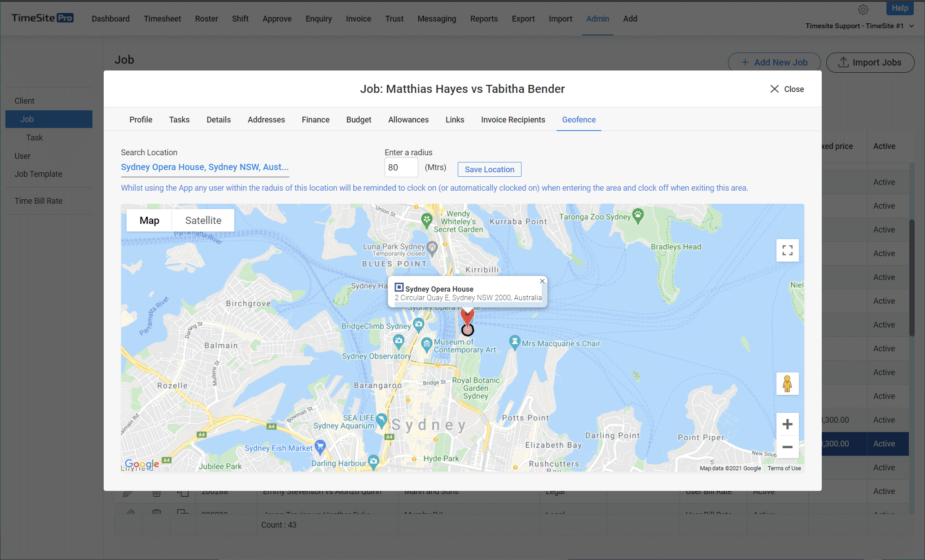Open the Trust menu
Viewport: 925px width, 560px height.
coord(394,19)
